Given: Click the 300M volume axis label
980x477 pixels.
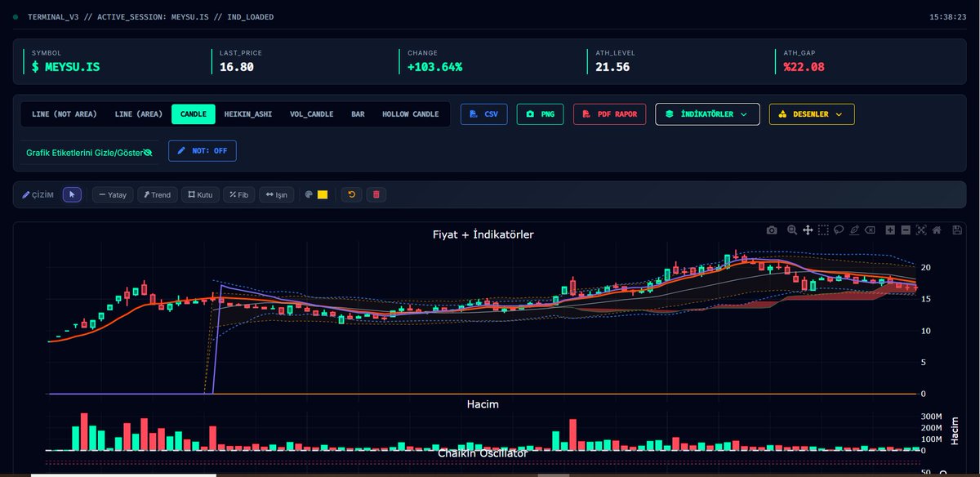Looking at the screenshot, I should pos(932,417).
